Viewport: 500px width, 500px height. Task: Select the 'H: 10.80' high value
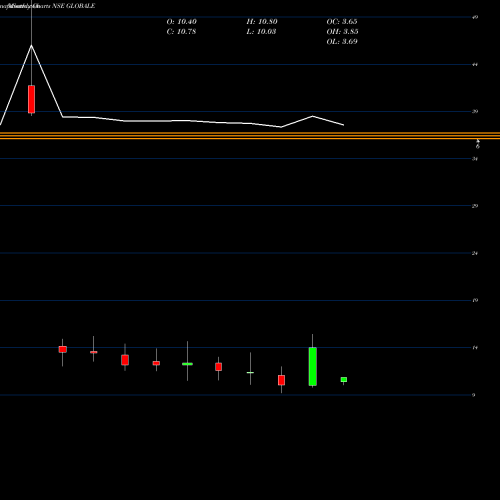coord(262,22)
